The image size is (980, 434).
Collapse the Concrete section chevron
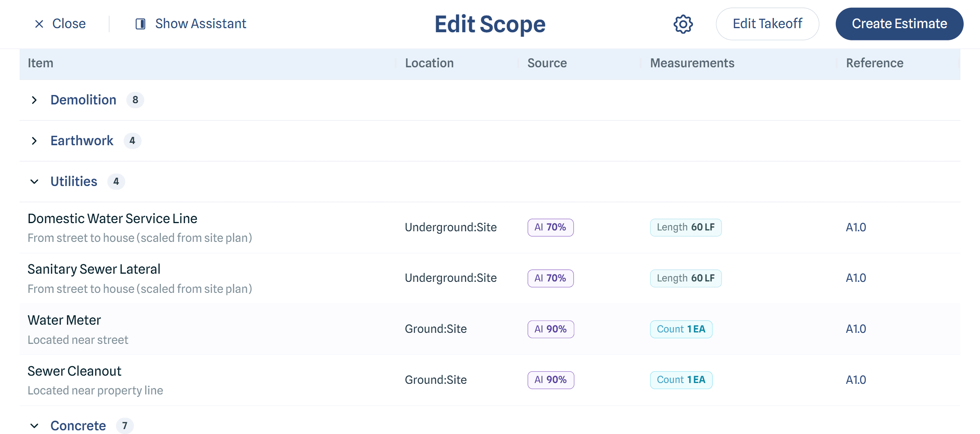(x=34, y=426)
